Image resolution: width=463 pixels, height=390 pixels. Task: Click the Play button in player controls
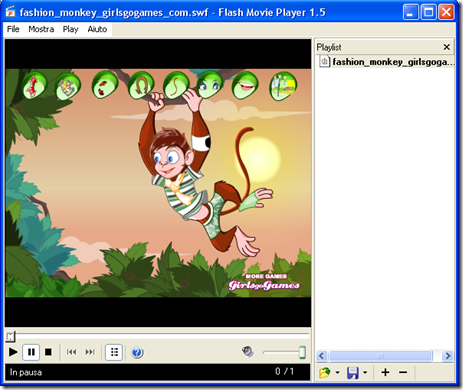click(13, 352)
